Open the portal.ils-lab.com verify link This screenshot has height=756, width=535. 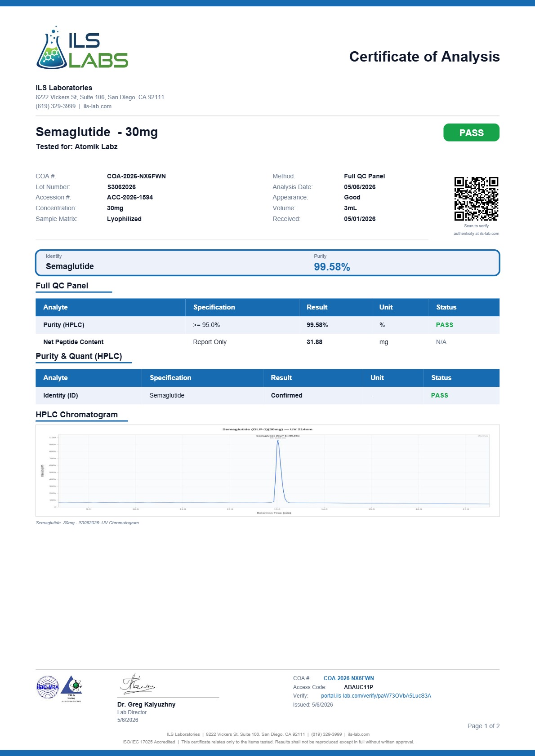[376, 696]
